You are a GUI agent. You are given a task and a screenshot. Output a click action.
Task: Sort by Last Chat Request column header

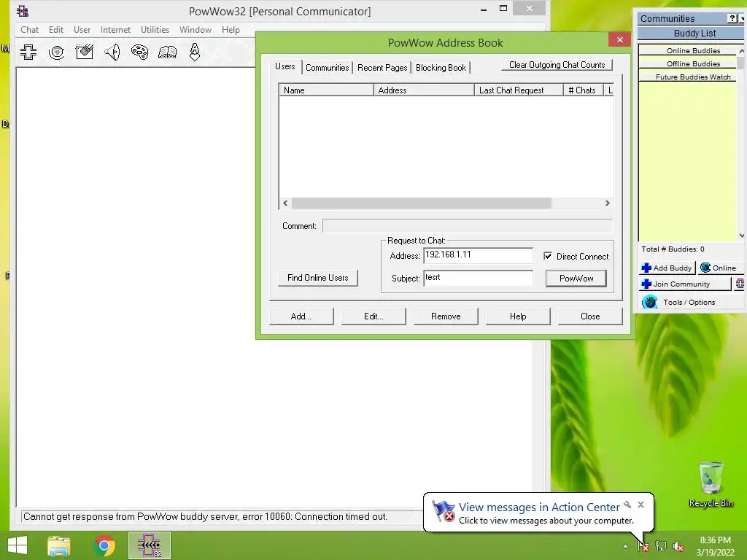pyautogui.click(x=519, y=90)
